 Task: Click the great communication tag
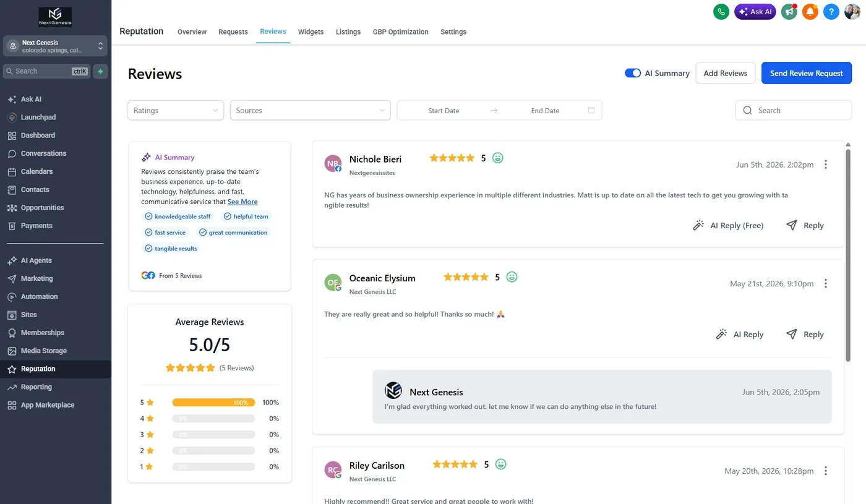click(233, 233)
